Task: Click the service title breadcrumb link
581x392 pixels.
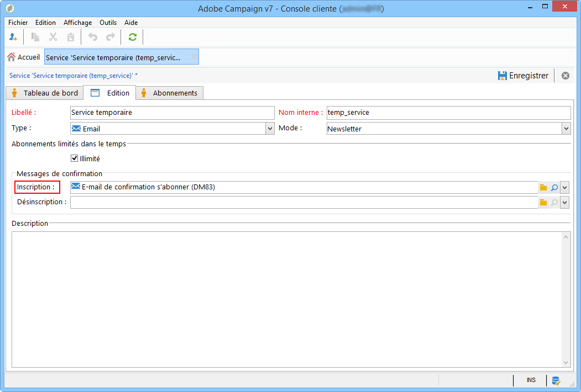Action: (74, 76)
